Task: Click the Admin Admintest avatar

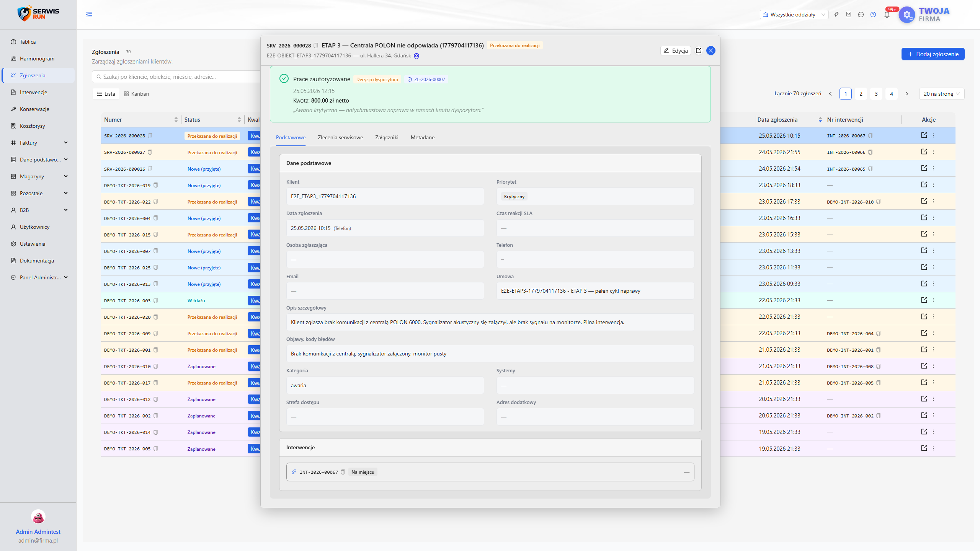Action: coord(38,517)
